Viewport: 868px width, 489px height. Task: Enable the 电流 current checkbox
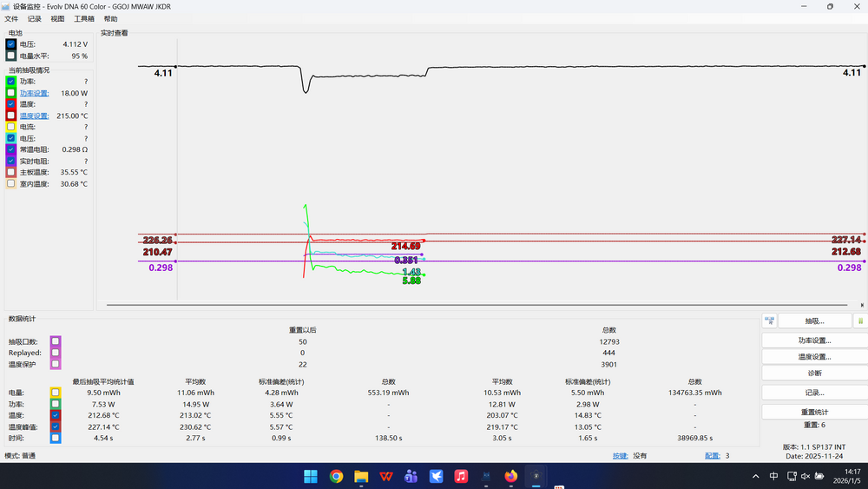[x=11, y=127]
